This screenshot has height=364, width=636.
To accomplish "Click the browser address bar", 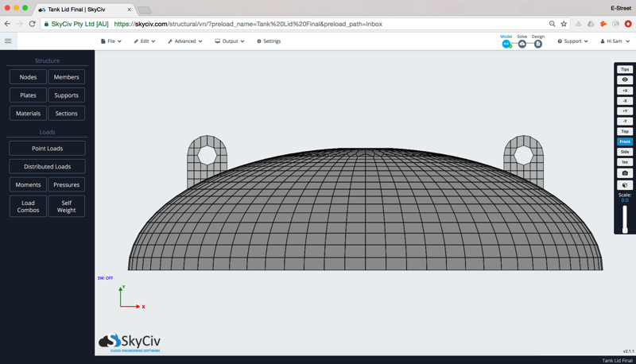I will click(x=318, y=24).
